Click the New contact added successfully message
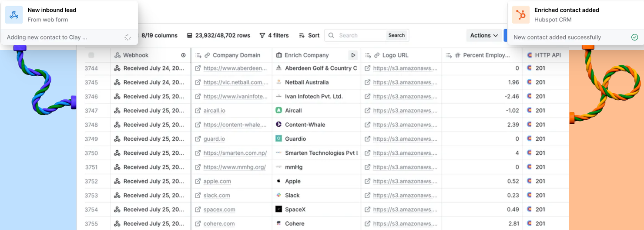Image resolution: width=644 pixels, height=230 pixels. 557,37
